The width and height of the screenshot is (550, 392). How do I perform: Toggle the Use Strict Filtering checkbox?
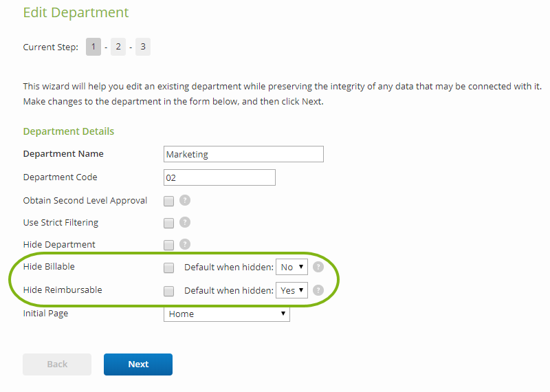[x=168, y=223]
